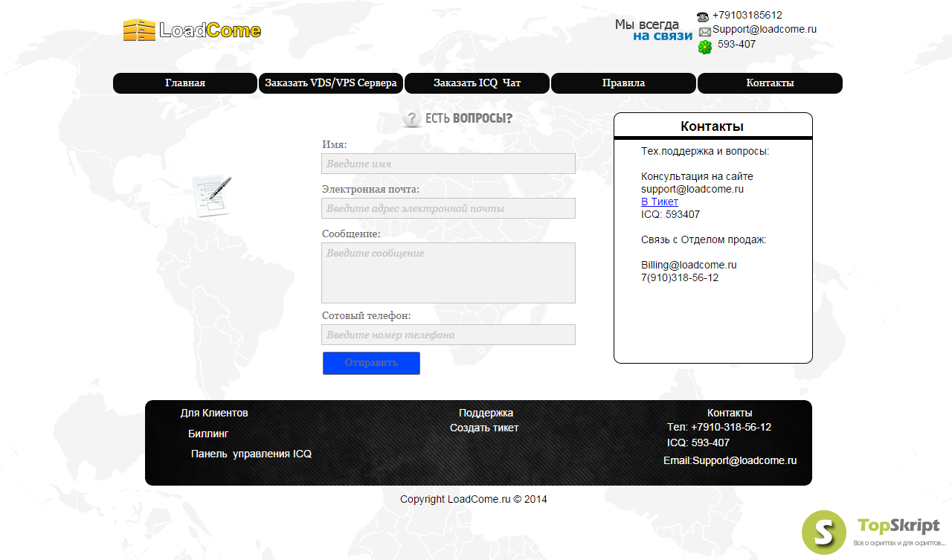This screenshot has width=952, height=560.
Task: Open Биллинг link in the footer
Action: [208, 434]
